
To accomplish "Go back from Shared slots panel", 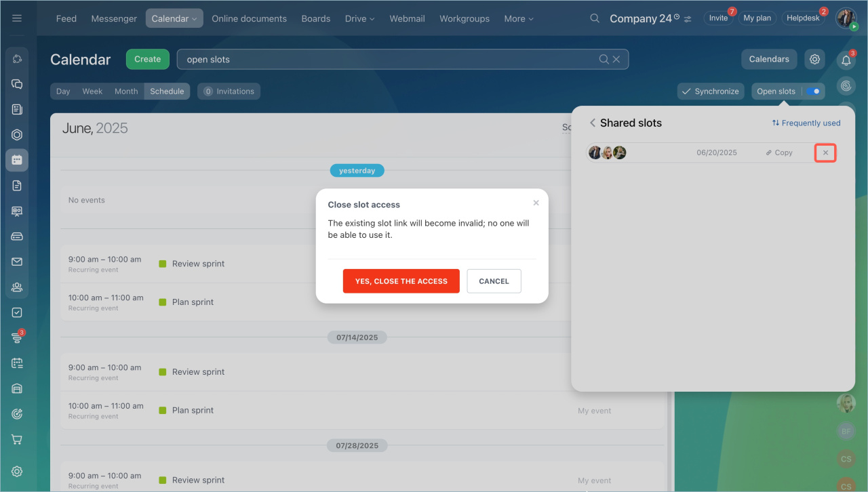I will click(x=592, y=123).
